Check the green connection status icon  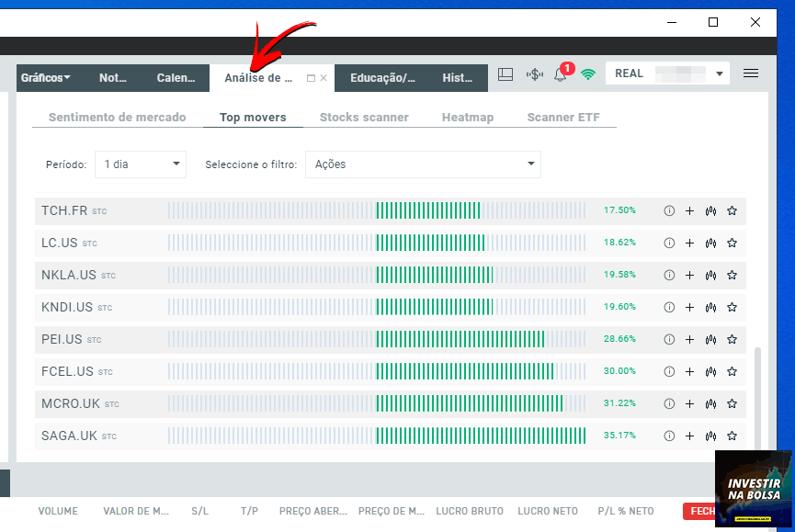[588, 75]
